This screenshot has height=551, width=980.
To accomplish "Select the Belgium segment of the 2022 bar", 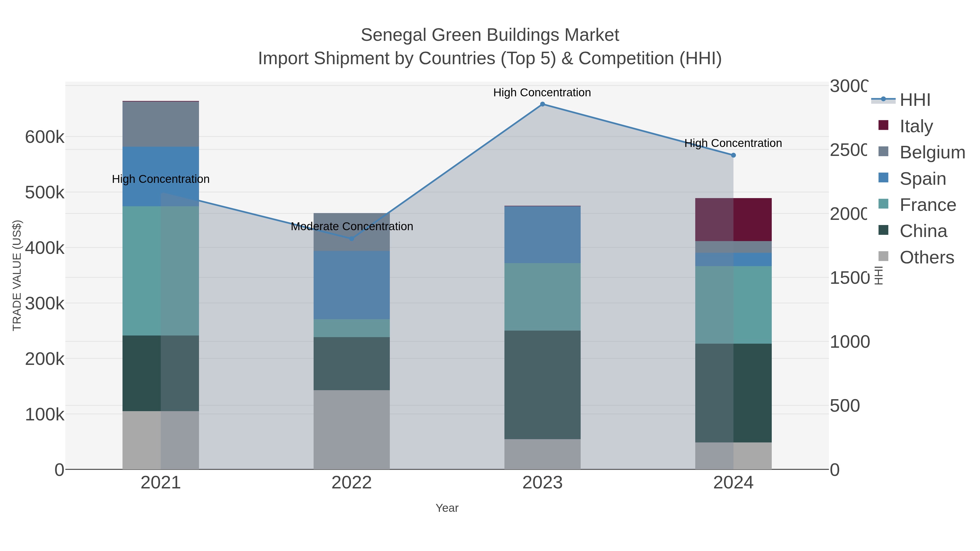I will (x=351, y=232).
